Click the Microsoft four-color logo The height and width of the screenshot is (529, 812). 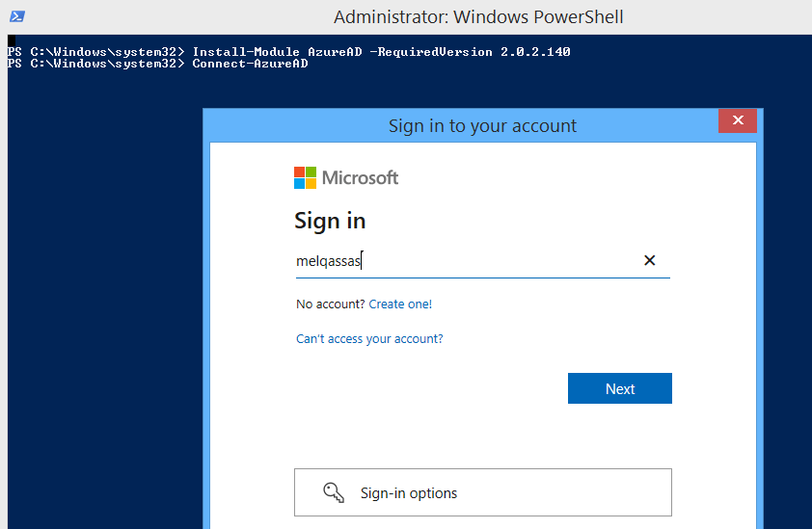coord(305,177)
